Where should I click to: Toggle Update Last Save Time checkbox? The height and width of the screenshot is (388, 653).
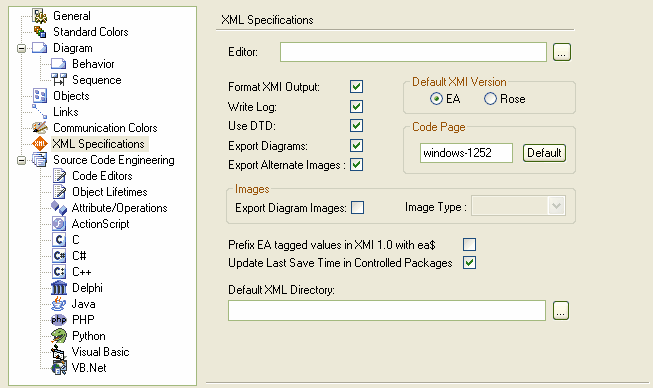coord(469,263)
